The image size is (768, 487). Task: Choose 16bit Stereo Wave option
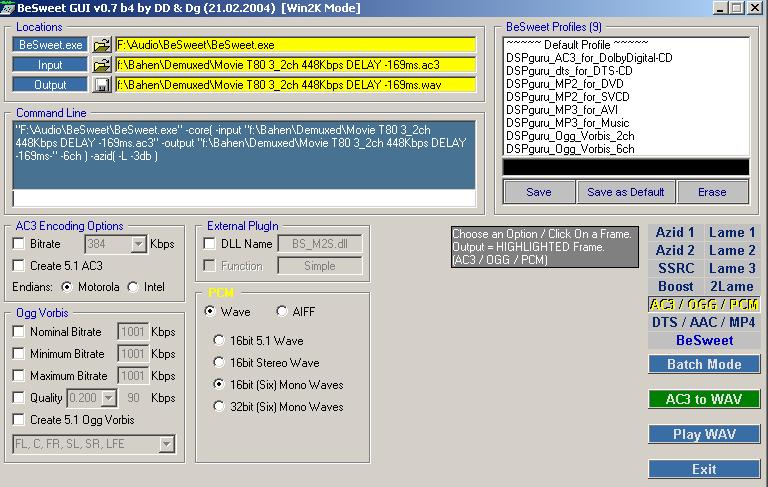click(219, 363)
